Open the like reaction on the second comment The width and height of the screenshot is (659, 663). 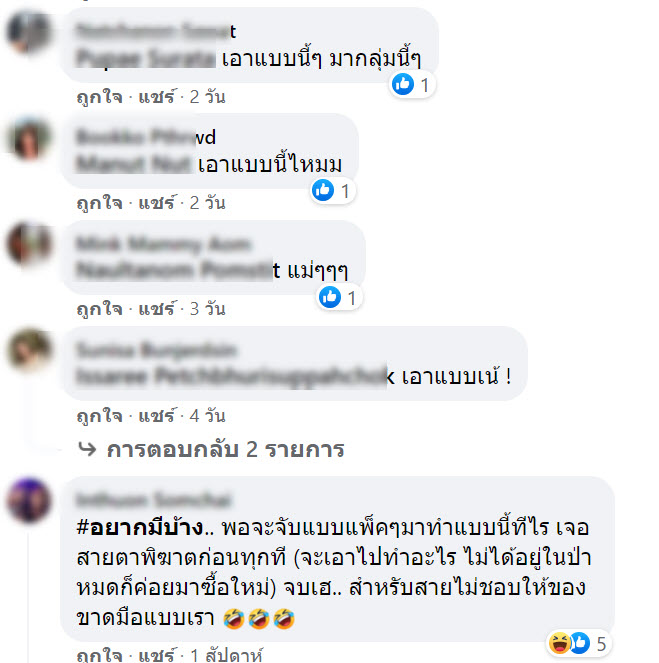(332, 190)
